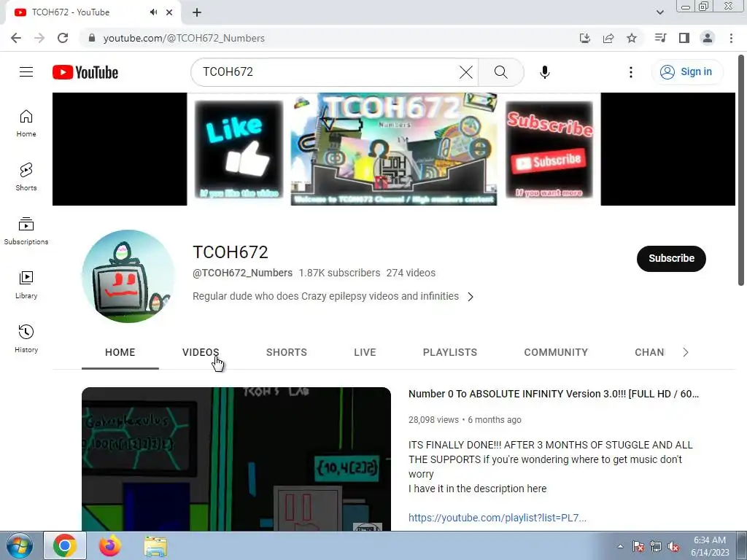
Task: Open the youtube.com/playlist link in description
Action: click(x=498, y=518)
